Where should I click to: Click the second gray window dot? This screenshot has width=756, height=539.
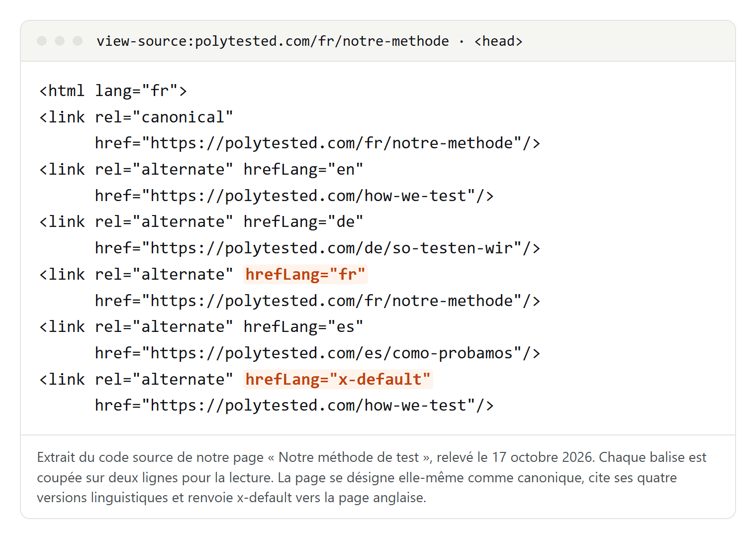click(x=60, y=41)
